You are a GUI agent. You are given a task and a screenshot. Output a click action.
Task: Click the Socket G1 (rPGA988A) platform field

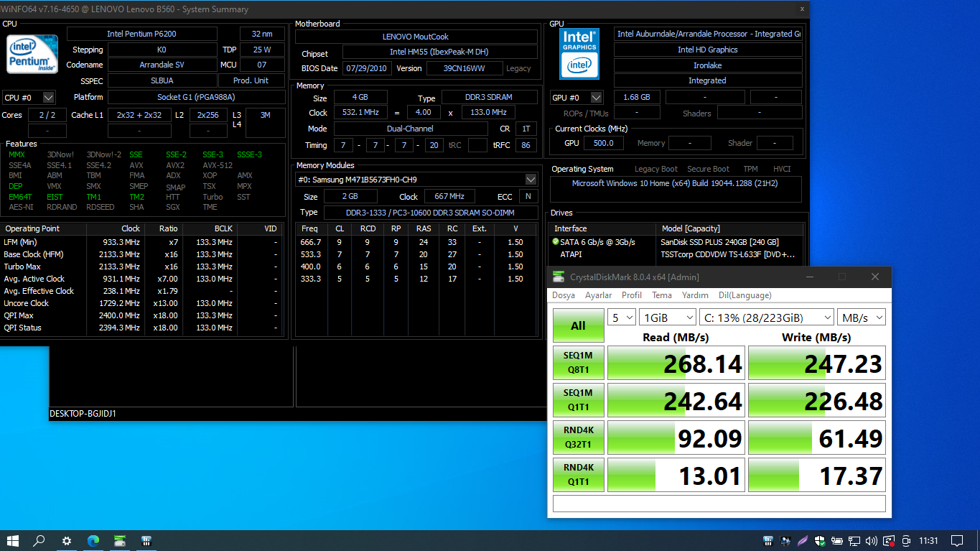pos(196,97)
